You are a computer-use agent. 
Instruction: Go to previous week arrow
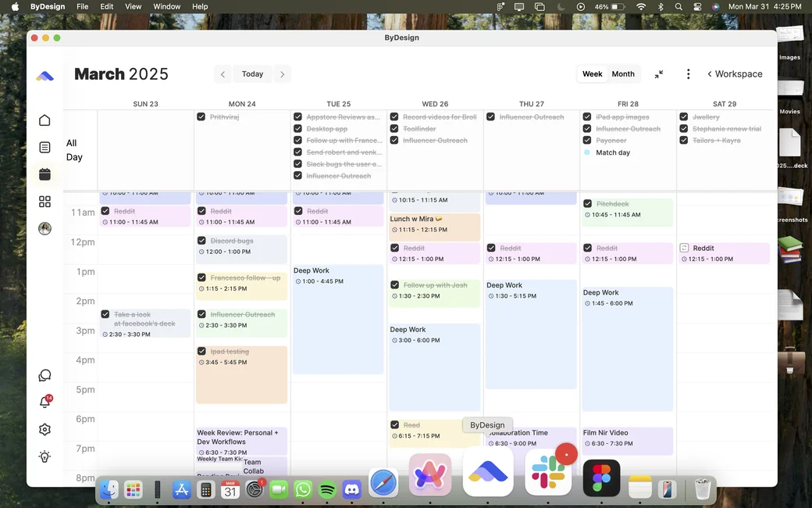point(223,74)
